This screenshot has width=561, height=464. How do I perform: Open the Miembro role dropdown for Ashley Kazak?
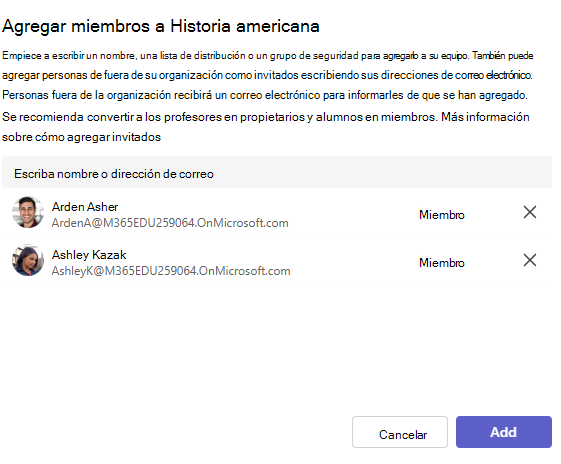pos(442,263)
